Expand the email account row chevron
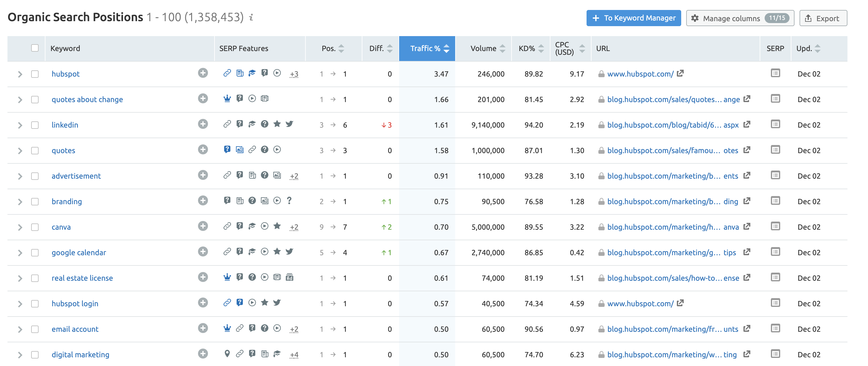Screen dimensions: 868x366 coord(20,329)
